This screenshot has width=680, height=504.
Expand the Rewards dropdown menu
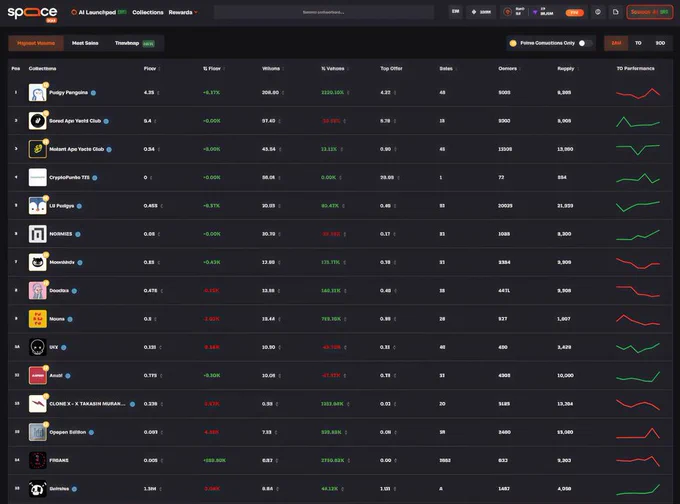click(183, 12)
